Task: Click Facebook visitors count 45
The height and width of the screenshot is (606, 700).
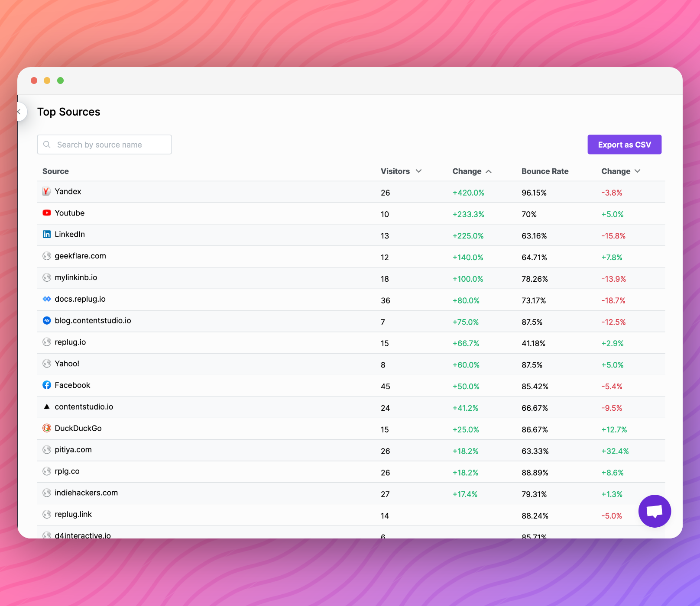Action: click(386, 387)
